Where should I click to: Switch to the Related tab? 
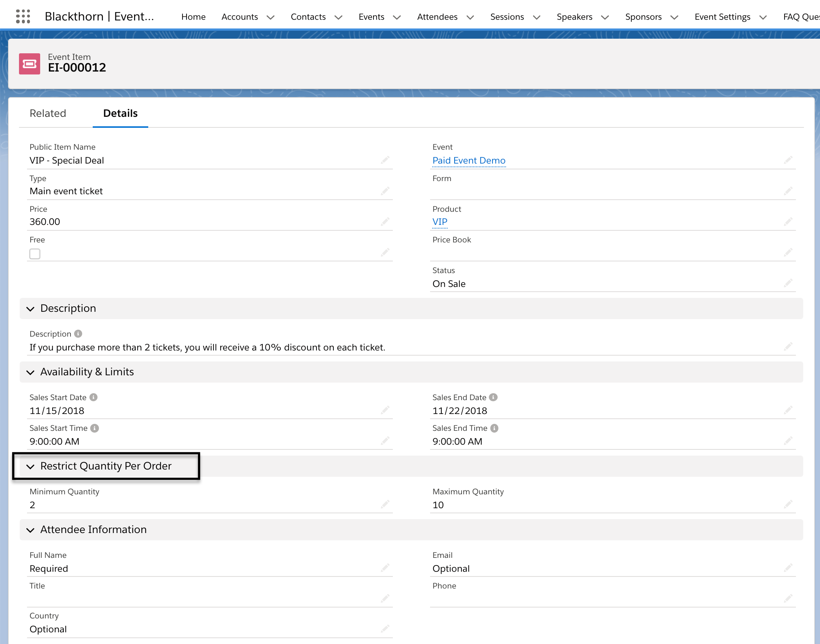click(x=48, y=113)
